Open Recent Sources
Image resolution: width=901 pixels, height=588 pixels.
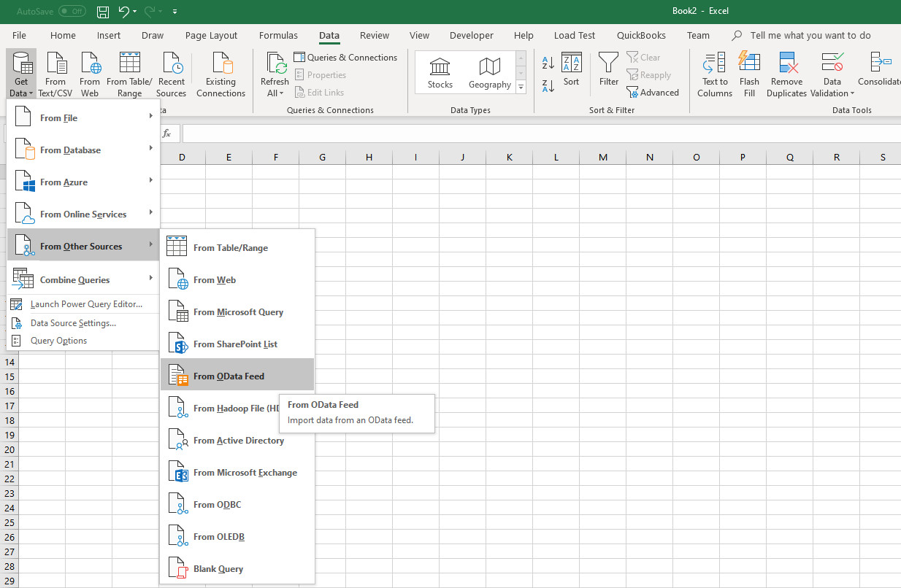point(172,74)
